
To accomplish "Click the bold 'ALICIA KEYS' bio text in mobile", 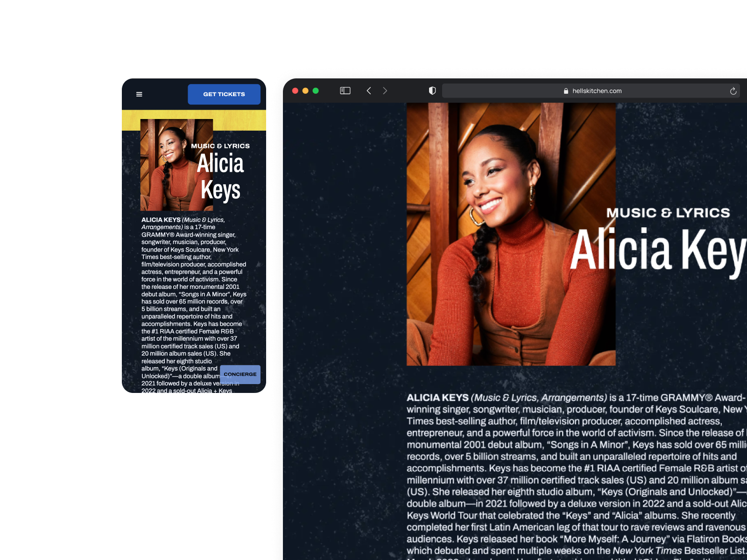I will coord(161,220).
